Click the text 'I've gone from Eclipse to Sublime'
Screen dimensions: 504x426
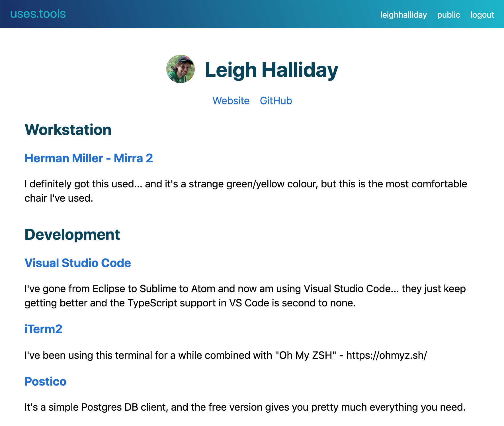pos(101,289)
